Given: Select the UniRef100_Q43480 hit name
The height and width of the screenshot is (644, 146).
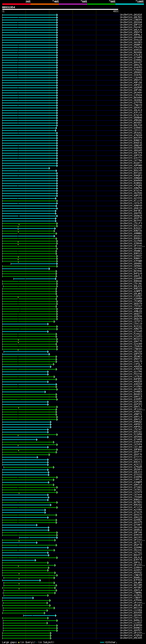Looking at the screenshot, I should tap(131, 93).
